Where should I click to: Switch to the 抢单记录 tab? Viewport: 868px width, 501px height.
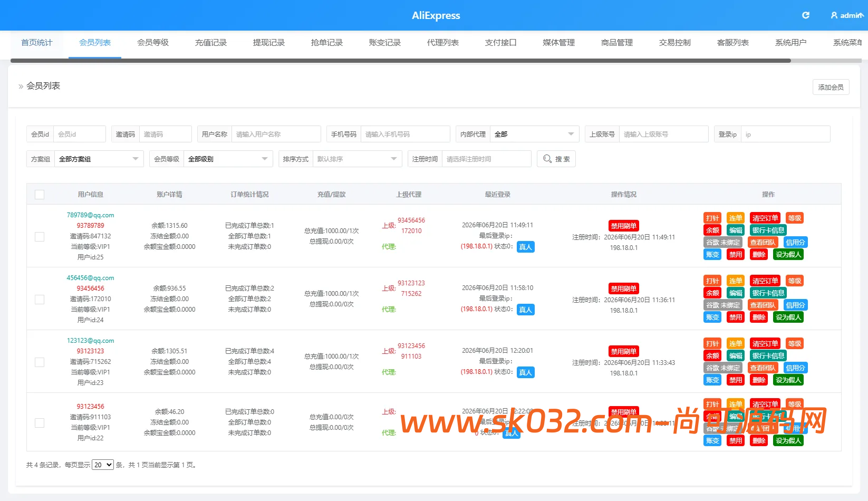[x=327, y=43]
